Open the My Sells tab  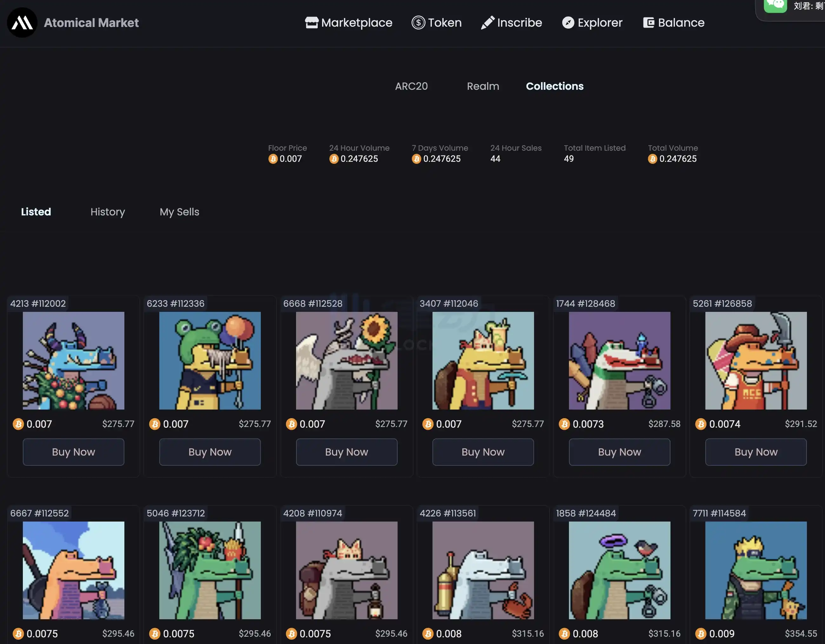(179, 212)
